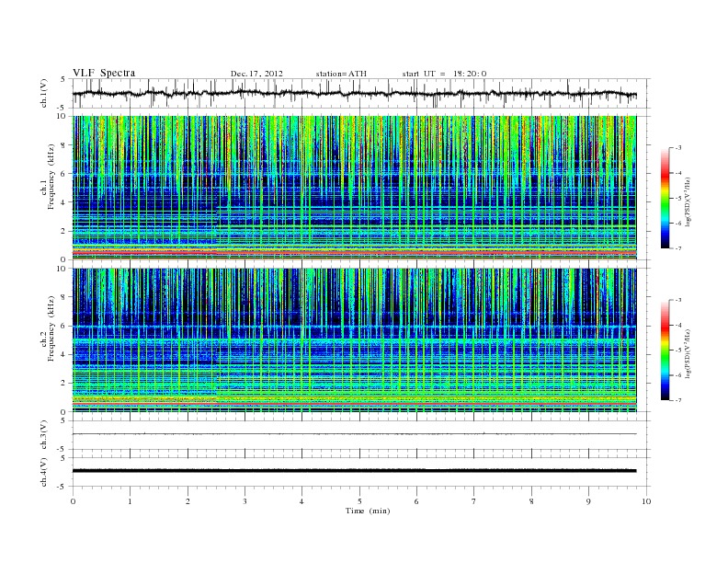Click the 'start UT = 18:20:0' label
The height and width of the screenshot is (563, 728).
click(444, 74)
